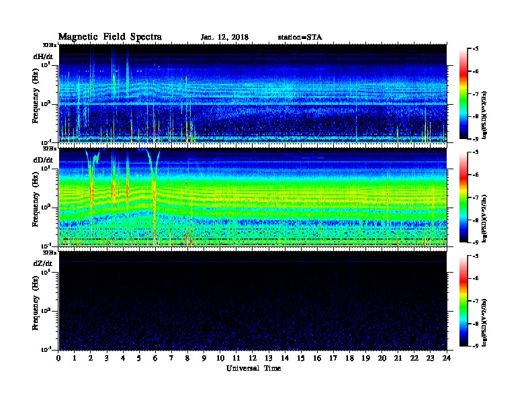Click the color bar beside the dD/dt panel
The image size is (532, 411).
(x=463, y=197)
